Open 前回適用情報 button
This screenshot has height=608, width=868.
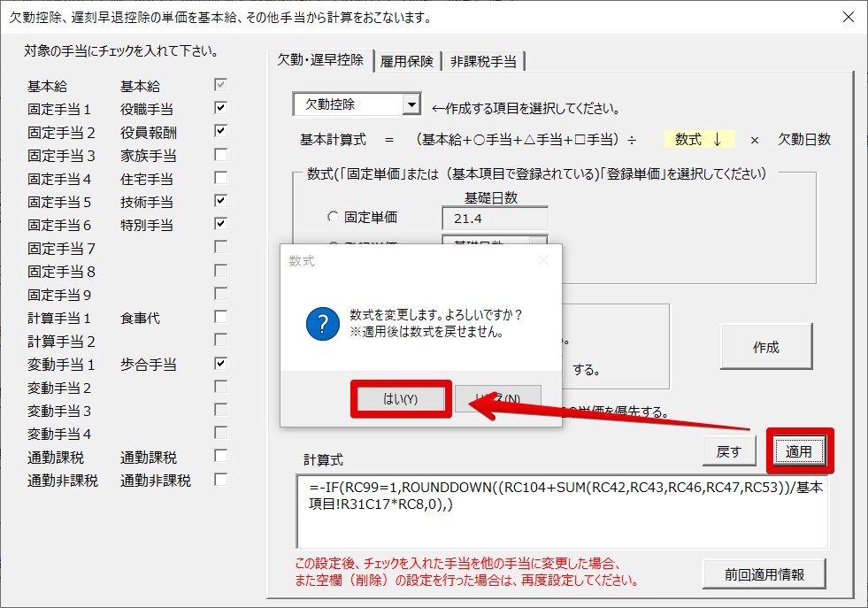(x=766, y=573)
